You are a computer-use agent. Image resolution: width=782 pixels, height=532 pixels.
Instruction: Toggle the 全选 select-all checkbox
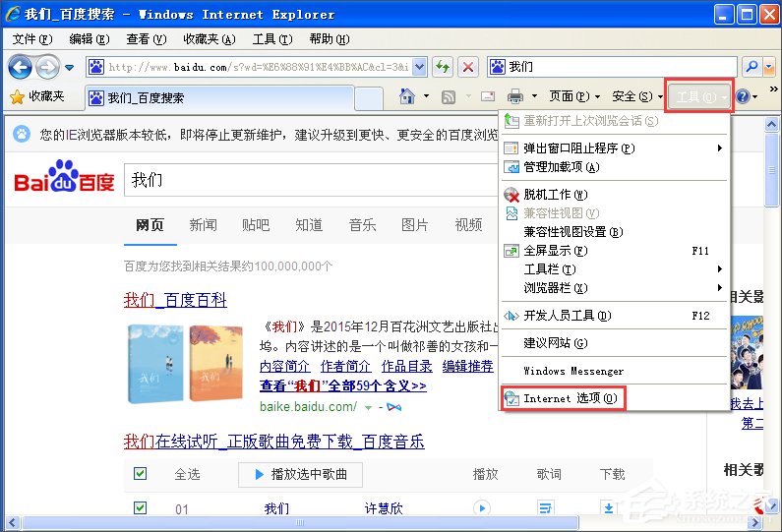140,473
